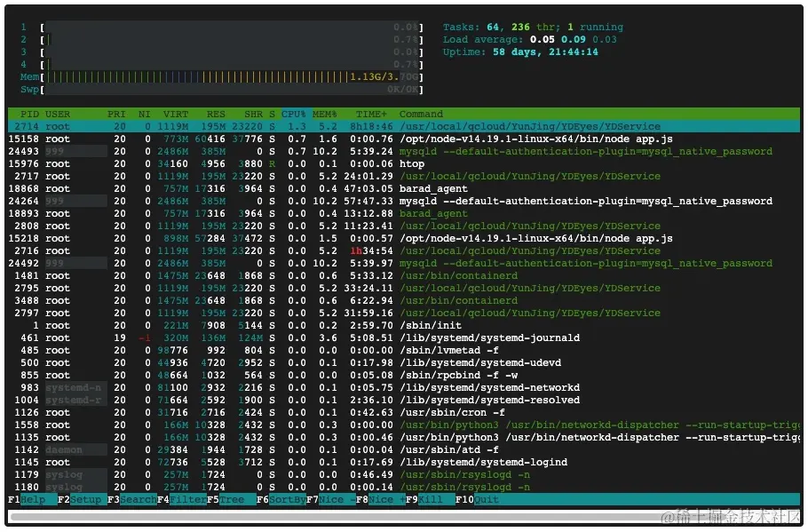Open F6 SortBy menu
Viewport: 808px width, 532px height.
click(281, 499)
